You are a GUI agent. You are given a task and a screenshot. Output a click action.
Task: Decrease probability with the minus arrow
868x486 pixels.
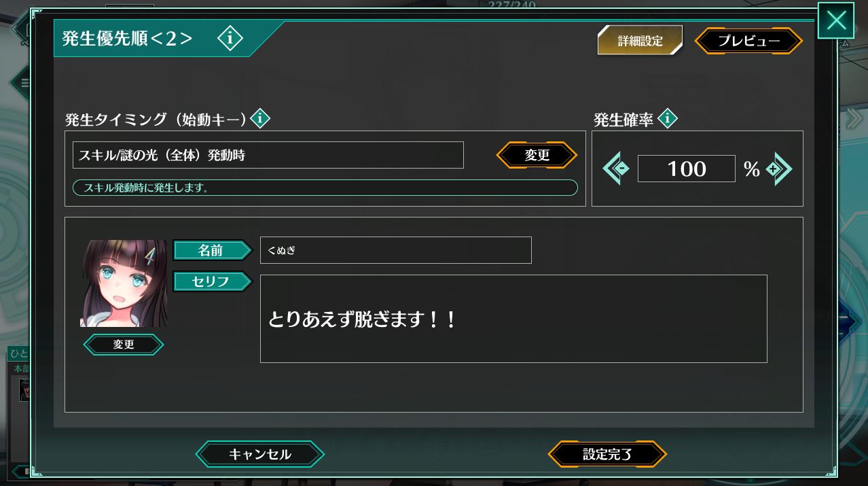pyautogui.click(x=617, y=169)
